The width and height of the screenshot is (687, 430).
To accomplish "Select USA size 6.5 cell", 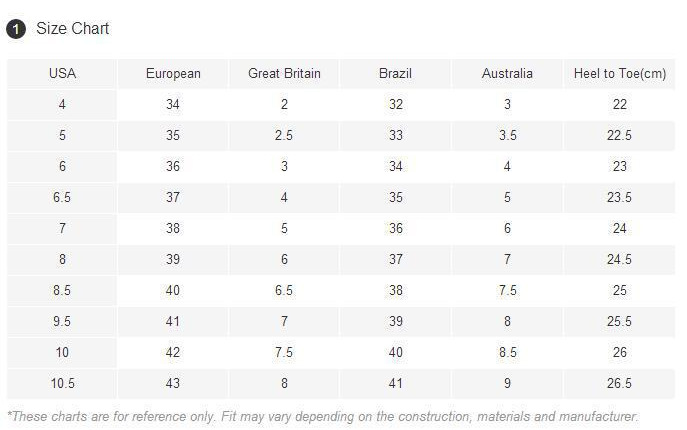I will (62, 197).
